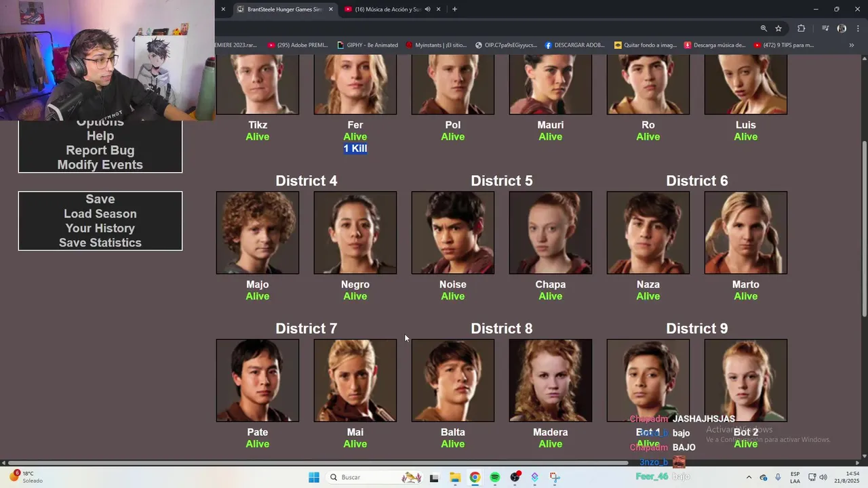This screenshot has height=488, width=868.
Task: Mute the Música de Acción tab audio icon
Action: point(427,9)
